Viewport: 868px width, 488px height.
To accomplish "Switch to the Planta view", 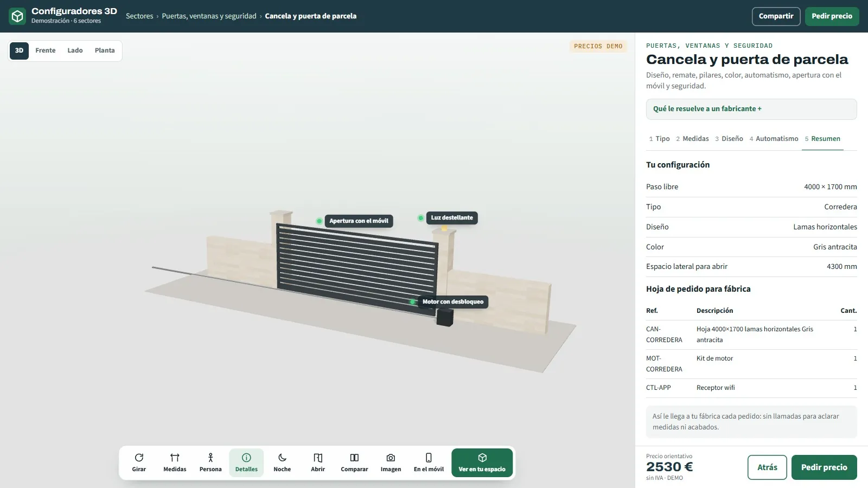I will (105, 50).
